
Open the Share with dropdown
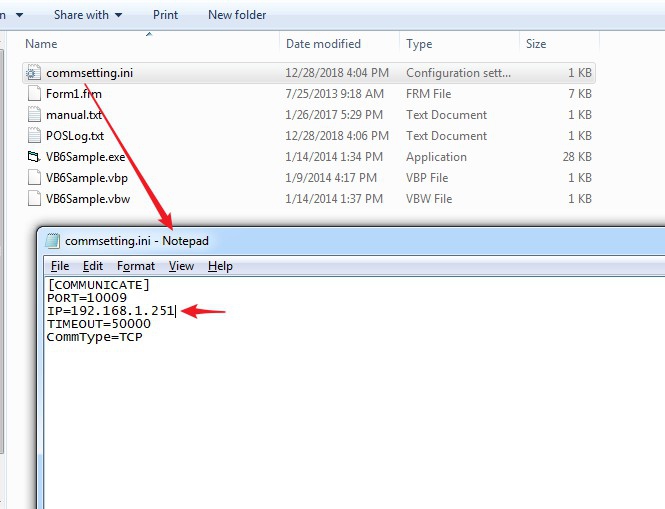point(88,15)
